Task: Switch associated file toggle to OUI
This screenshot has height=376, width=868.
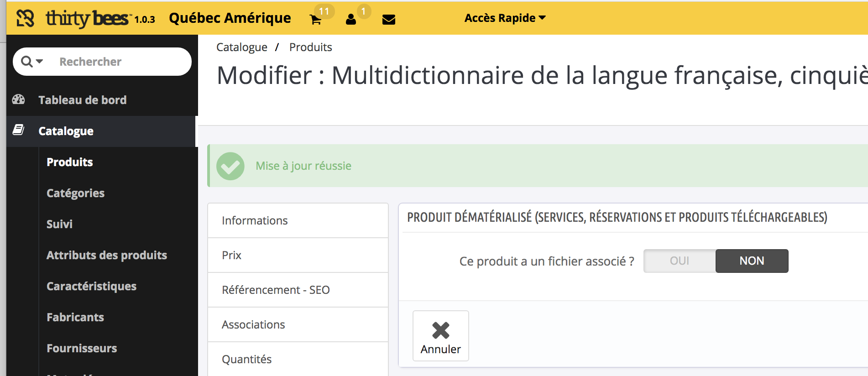Action: (679, 261)
